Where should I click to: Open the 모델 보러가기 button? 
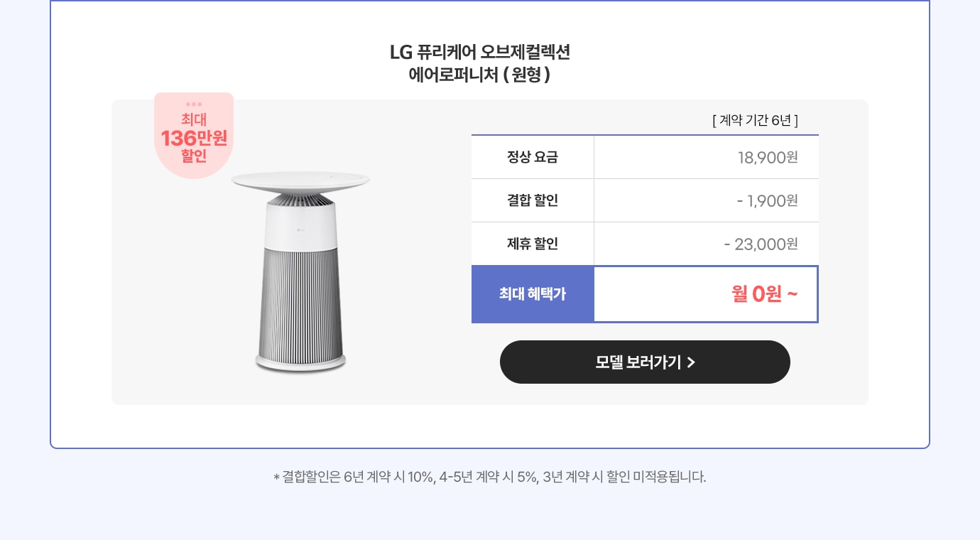point(645,362)
